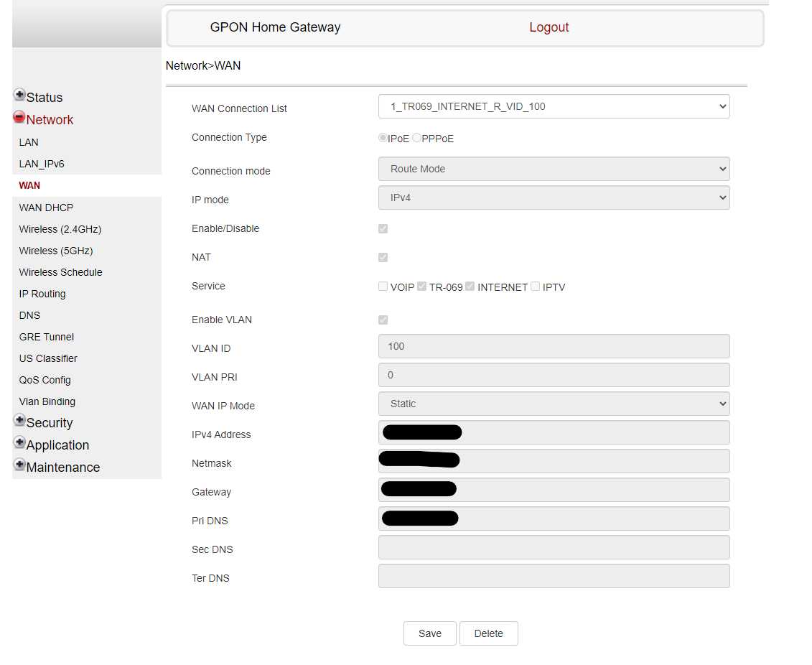The width and height of the screenshot is (812, 665).
Task: Open the Wireless Schedule page
Action: click(x=60, y=272)
